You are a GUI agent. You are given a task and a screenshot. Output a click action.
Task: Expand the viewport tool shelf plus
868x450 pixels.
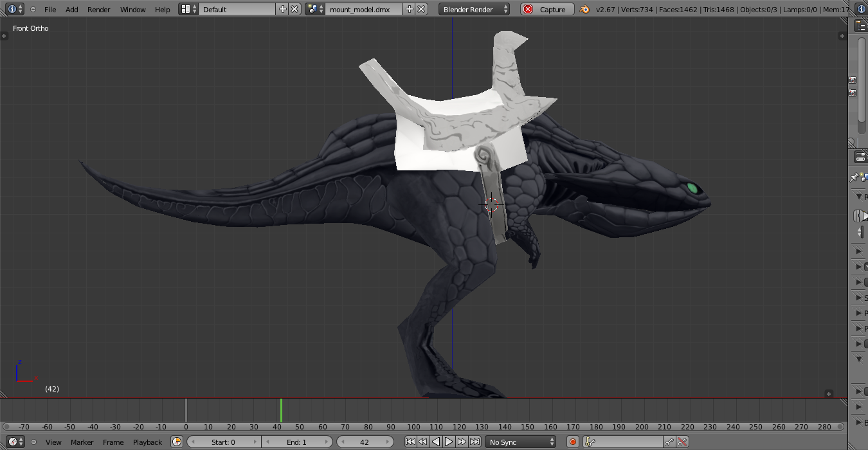[x=5, y=36]
